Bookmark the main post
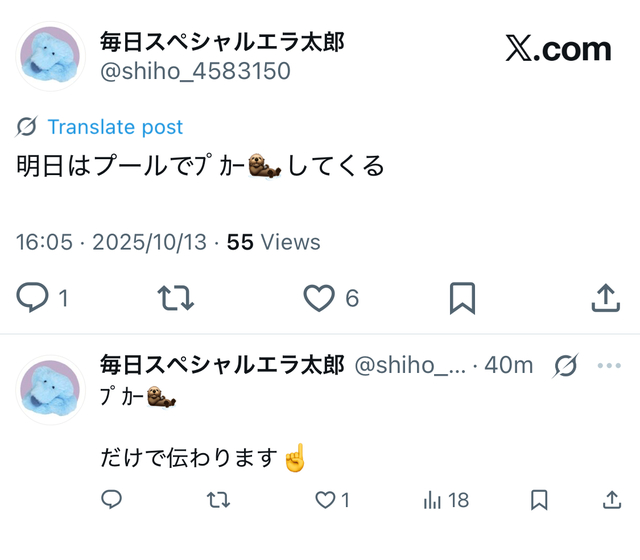 pos(462,298)
